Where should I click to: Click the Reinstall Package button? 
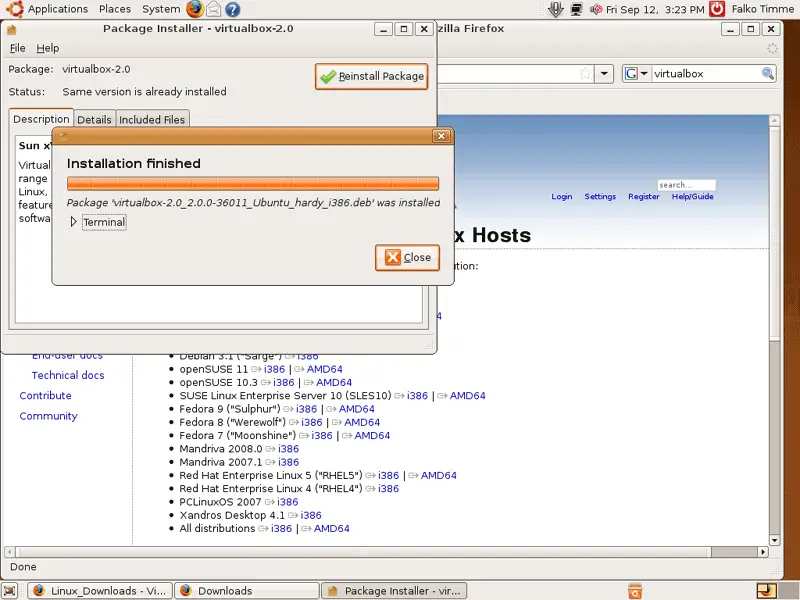click(x=371, y=77)
